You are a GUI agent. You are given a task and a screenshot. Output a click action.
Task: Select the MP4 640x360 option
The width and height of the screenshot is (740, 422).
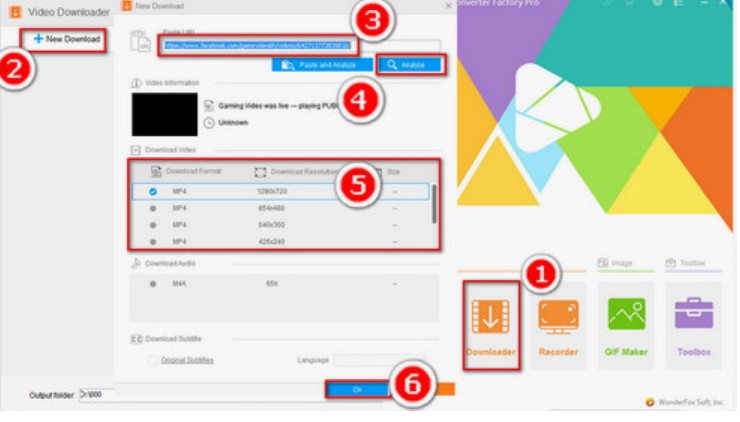coord(281,225)
